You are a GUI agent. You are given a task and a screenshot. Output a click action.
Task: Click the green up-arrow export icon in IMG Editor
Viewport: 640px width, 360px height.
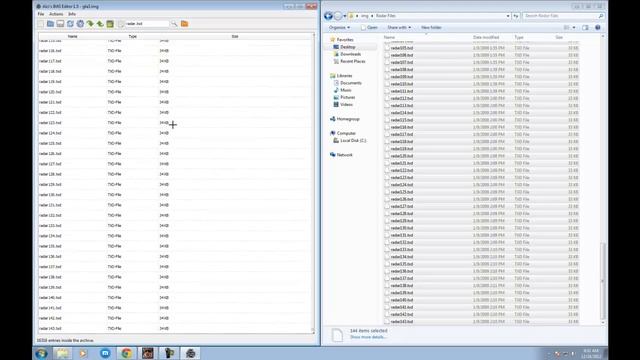(100, 24)
